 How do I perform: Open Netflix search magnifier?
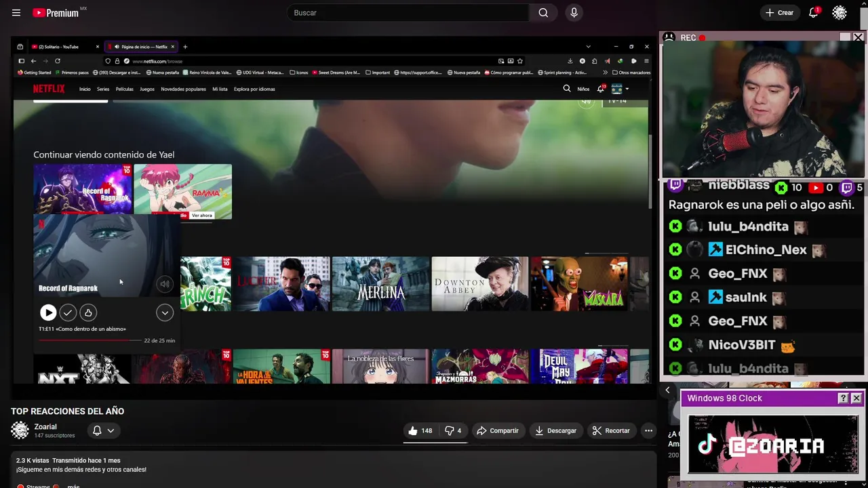(x=567, y=89)
